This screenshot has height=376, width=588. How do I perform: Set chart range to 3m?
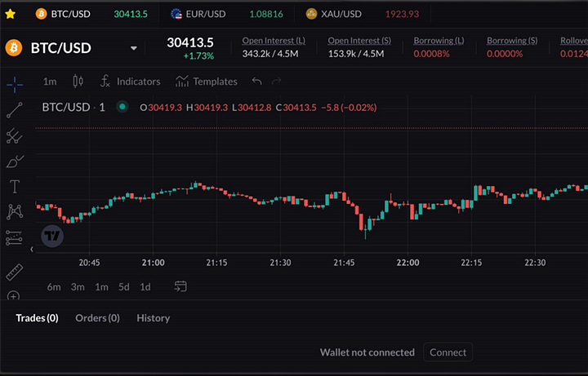pyautogui.click(x=78, y=287)
